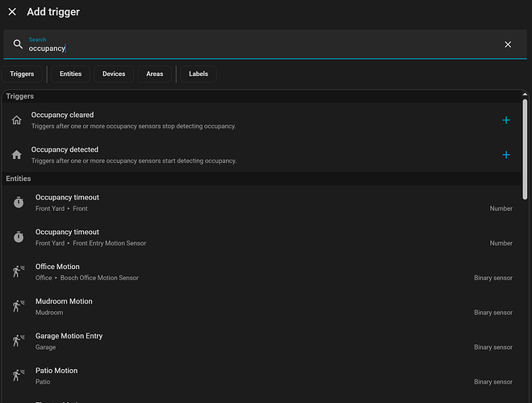Close the Add trigger dialog
Image resolution: width=532 pixels, height=403 pixels.
point(12,12)
